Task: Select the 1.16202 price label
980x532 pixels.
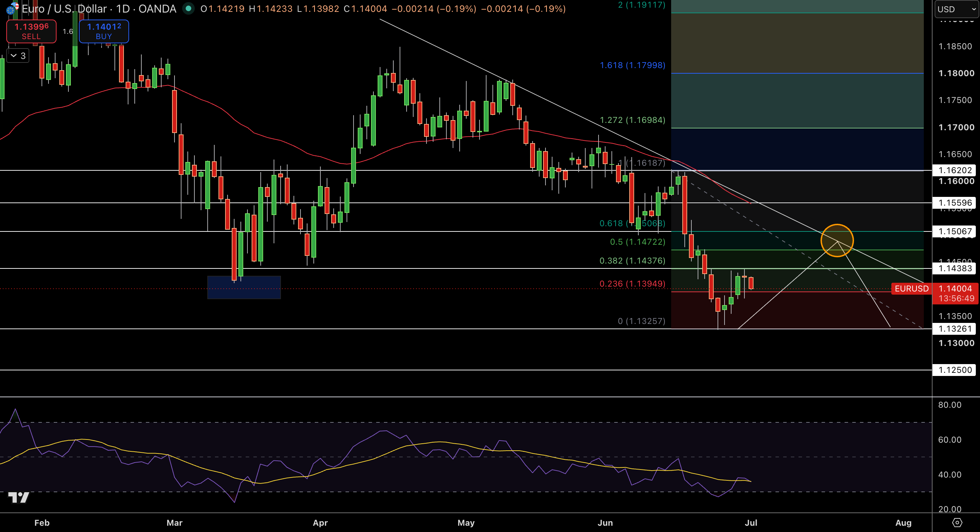Action: point(954,170)
